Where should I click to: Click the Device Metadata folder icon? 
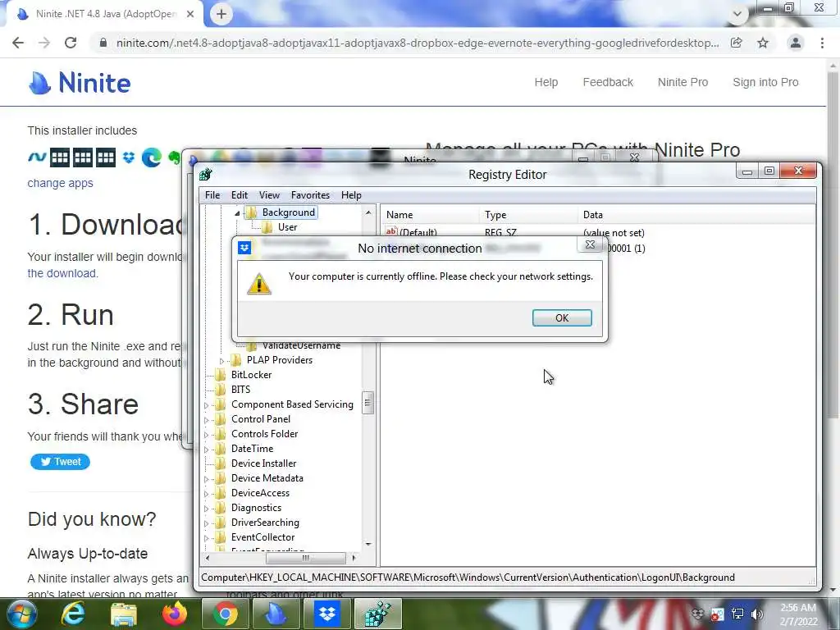(220, 478)
